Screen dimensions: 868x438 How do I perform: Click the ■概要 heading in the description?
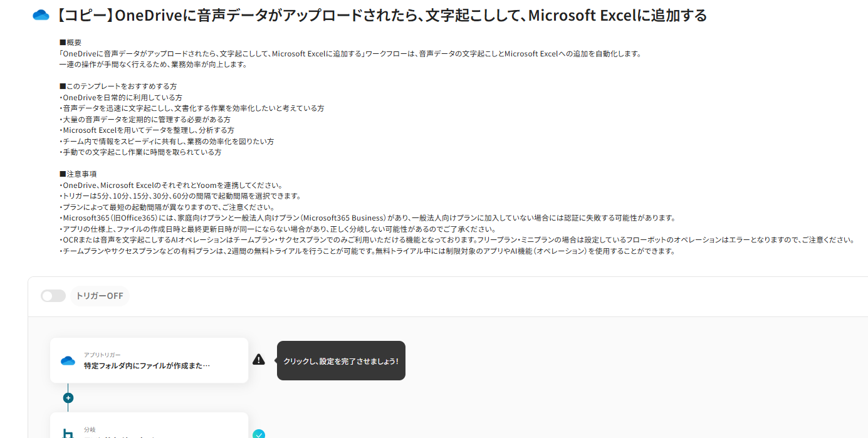click(x=70, y=43)
